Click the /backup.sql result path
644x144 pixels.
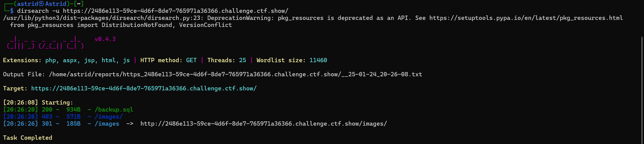(x=114, y=110)
